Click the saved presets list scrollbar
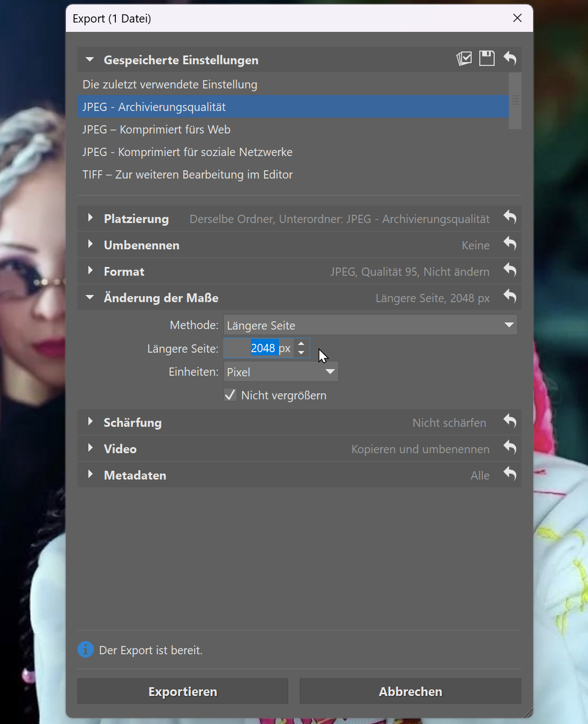This screenshot has height=724, width=588. [515, 101]
